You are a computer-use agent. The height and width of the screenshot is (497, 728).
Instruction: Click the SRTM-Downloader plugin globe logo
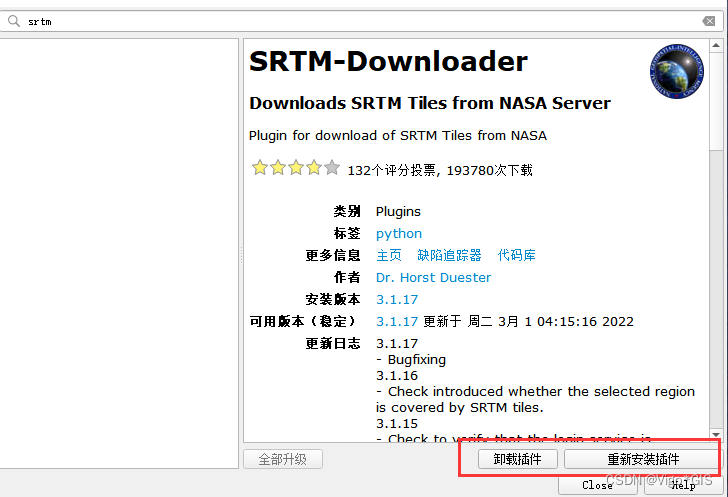pos(676,71)
